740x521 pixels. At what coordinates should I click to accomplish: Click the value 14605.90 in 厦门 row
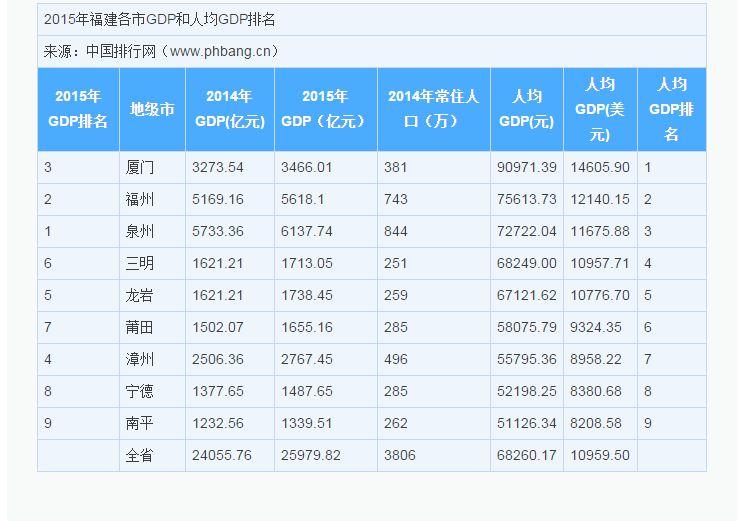coord(600,167)
